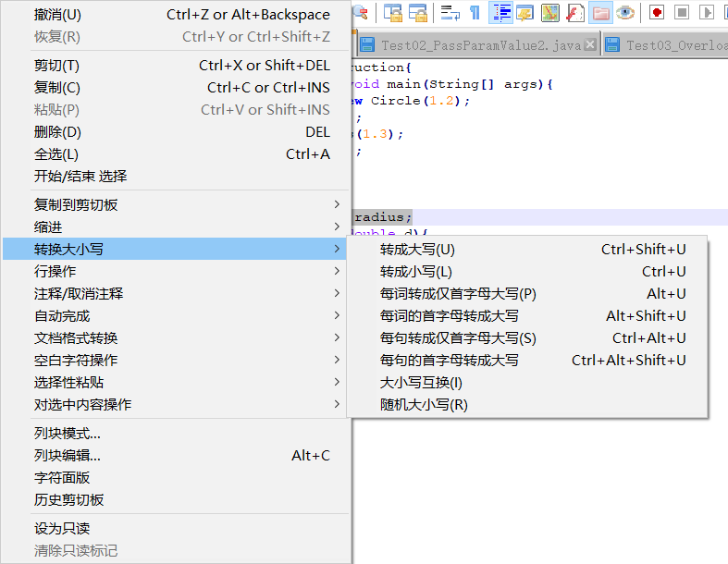
Task: Choose 删除(D) menu entry
Action: 176,132
